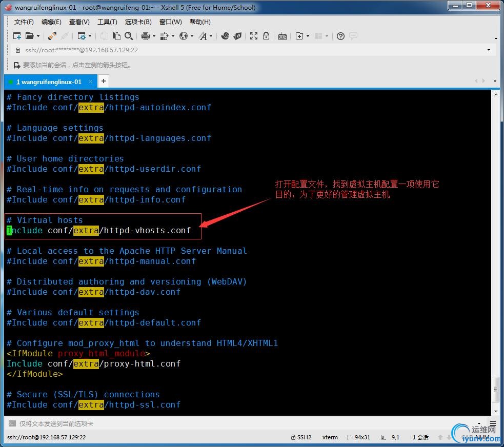
Task: Click the file transfer icon in toolbar
Action: pos(164,36)
